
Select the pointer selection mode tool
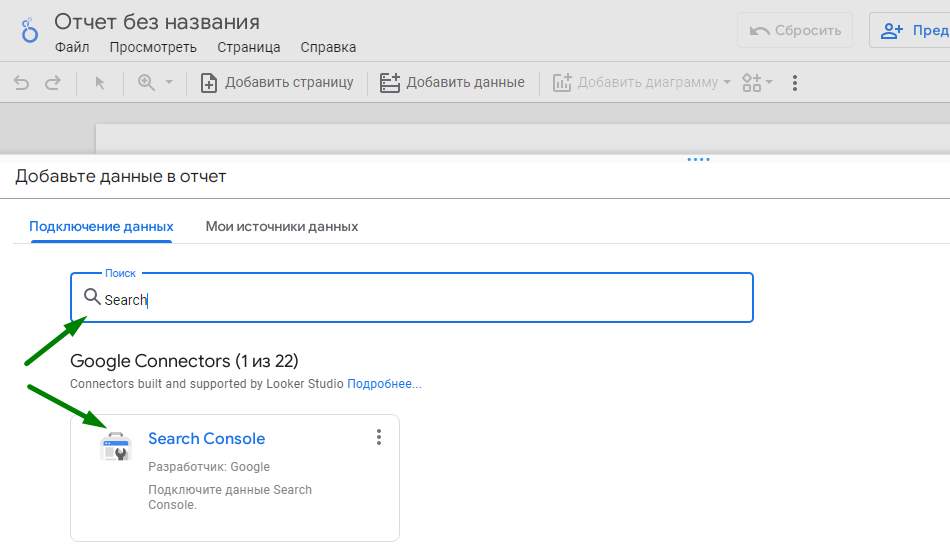tap(100, 82)
